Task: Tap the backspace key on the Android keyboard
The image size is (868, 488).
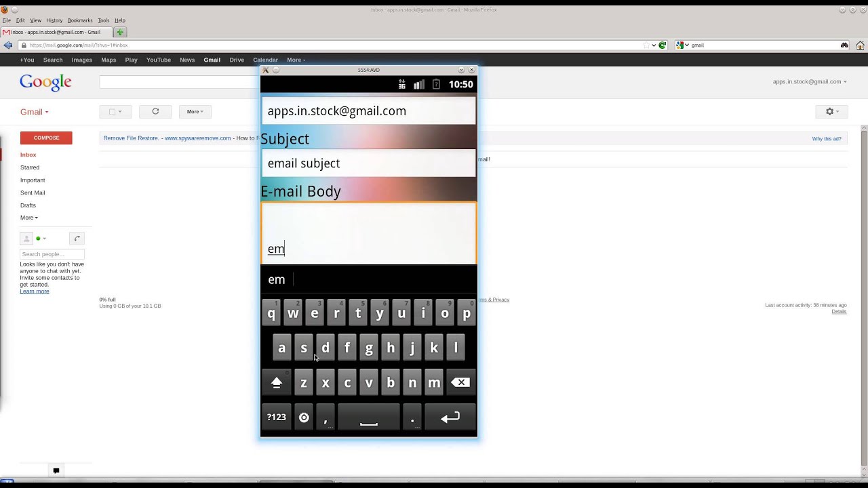Action: pyautogui.click(x=460, y=383)
